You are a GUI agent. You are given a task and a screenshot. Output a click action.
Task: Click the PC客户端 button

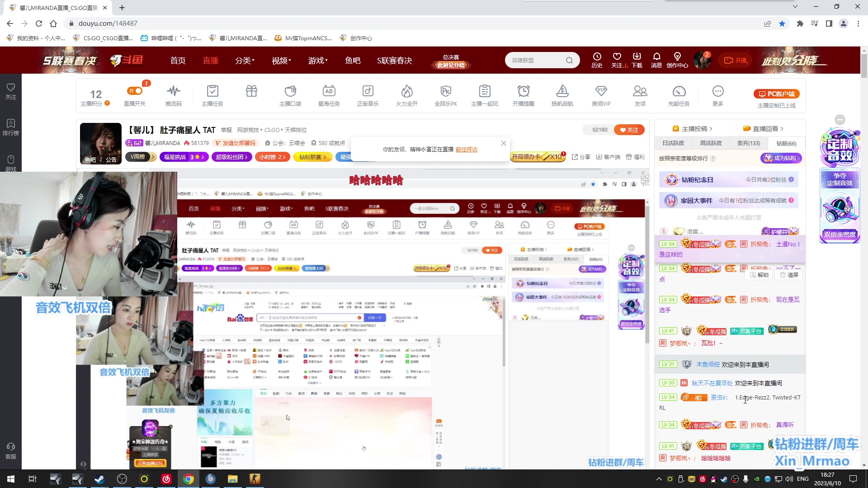click(x=776, y=94)
